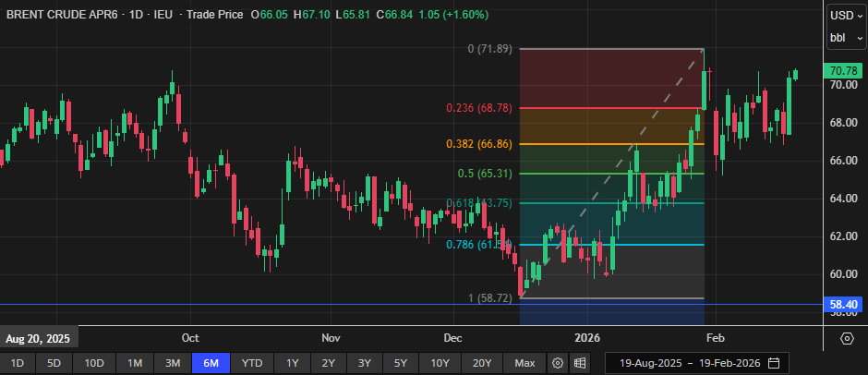Click the 10D range button
Screen dimensions: 868x375
pyautogui.click(x=94, y=363)
